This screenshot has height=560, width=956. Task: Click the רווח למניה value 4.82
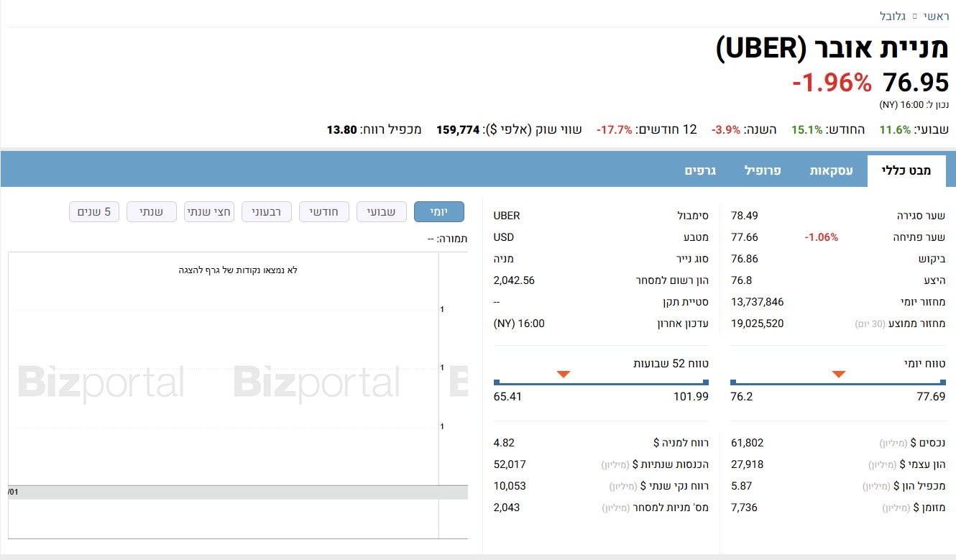click(505, 443)
